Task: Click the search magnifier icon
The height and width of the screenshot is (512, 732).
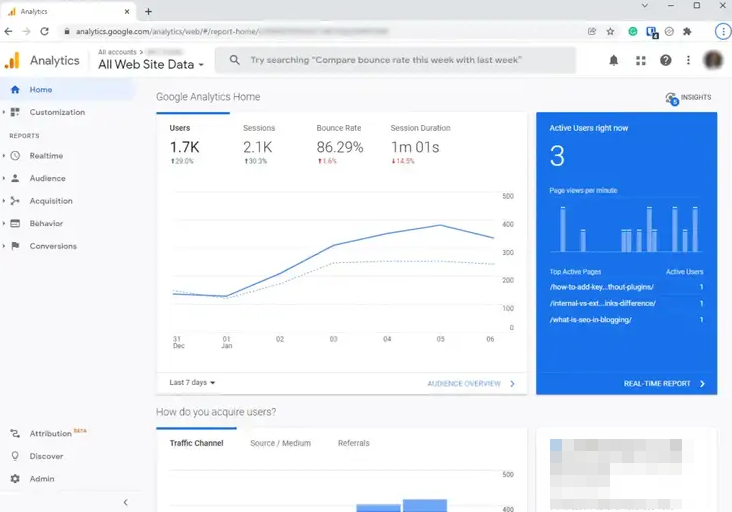Action: (235, 60)
